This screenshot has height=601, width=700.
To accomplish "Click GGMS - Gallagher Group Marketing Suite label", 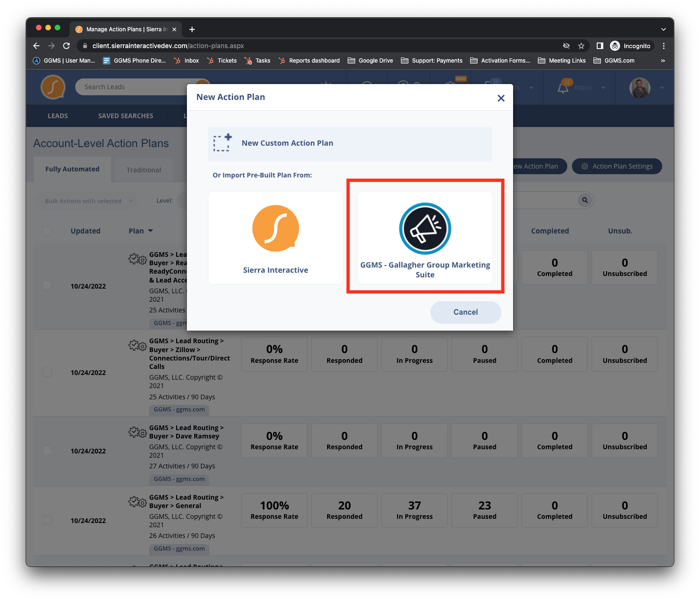I will coord(425,270).
